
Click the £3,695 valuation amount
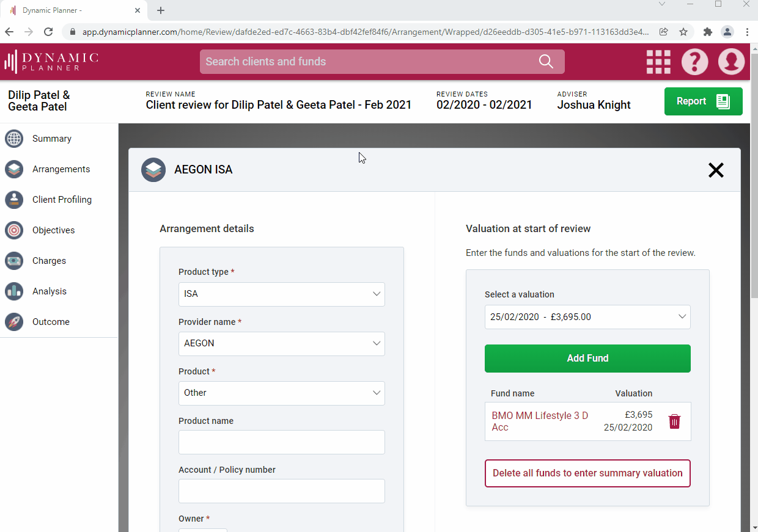(638, 415)
